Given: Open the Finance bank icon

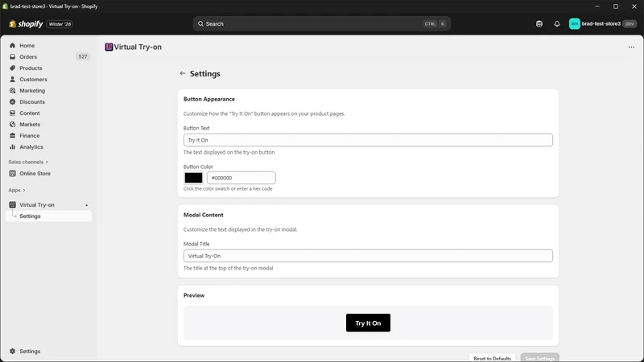Looking at the screenshot, I should tap(12, 135).
